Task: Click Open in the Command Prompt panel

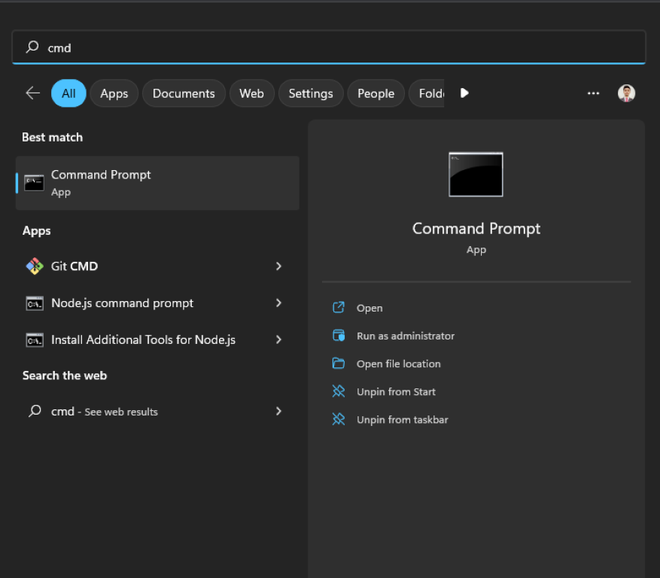Action: click(369, 308)
